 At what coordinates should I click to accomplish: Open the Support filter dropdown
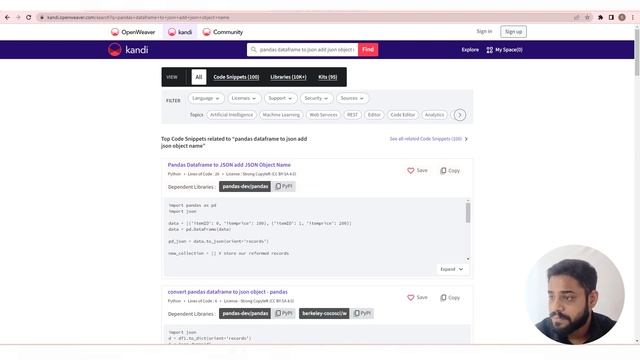(280, 98)
